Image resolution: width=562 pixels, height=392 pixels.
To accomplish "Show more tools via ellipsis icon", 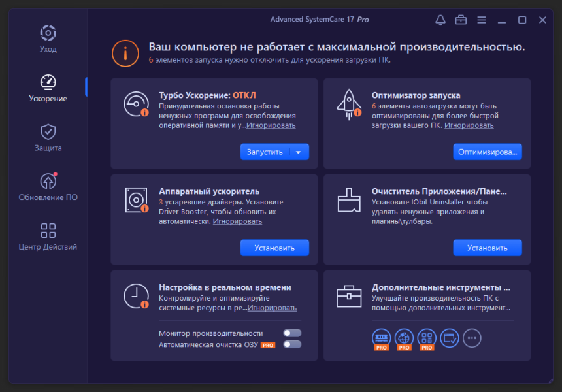I will [x=472, y=338].
